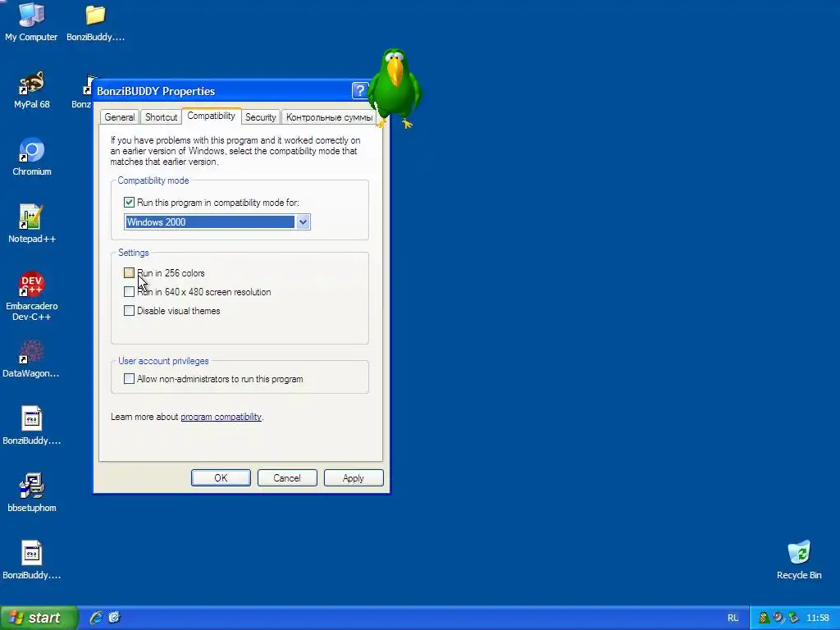Click the webcam tray icon
Screen dimensions: 840x630
point(778,618)
